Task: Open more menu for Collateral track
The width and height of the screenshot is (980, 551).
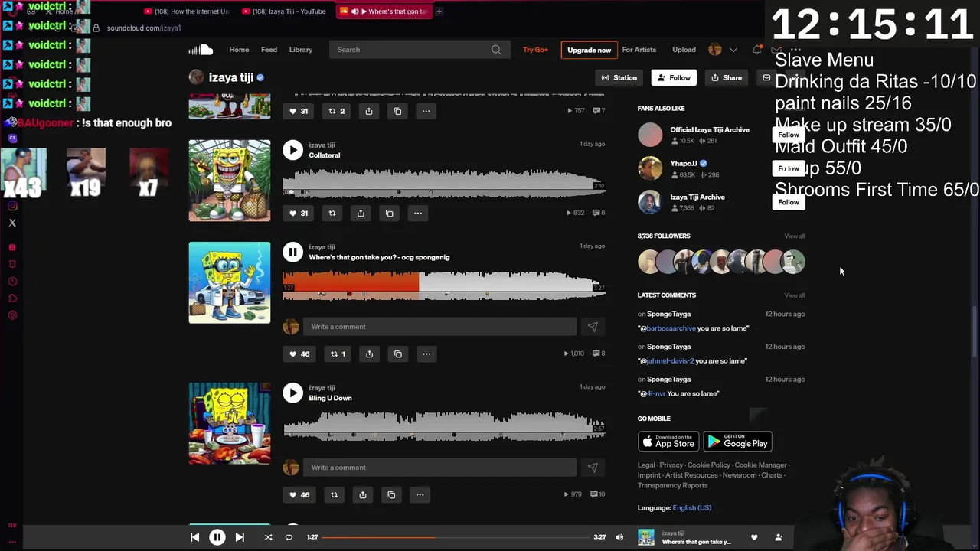Action: [x=417, y=213]
